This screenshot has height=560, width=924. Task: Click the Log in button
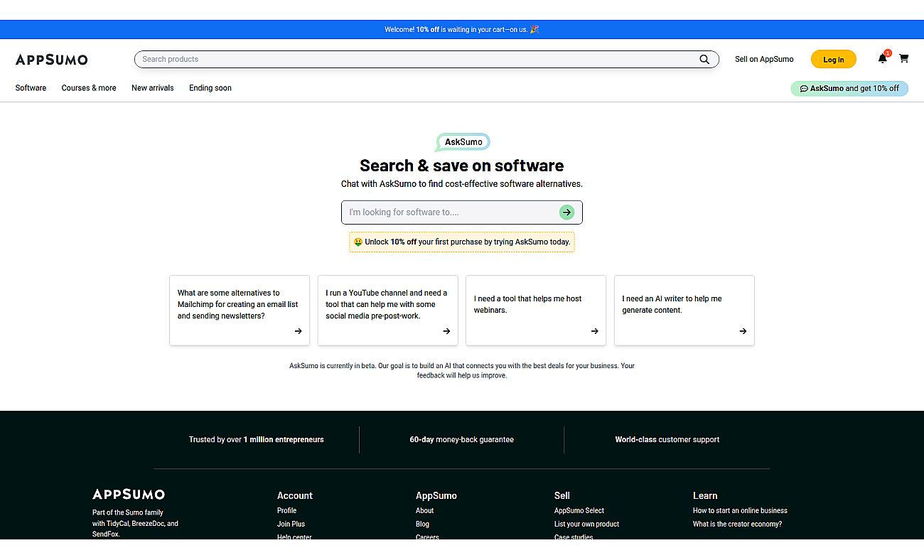[x=834, y=60]
